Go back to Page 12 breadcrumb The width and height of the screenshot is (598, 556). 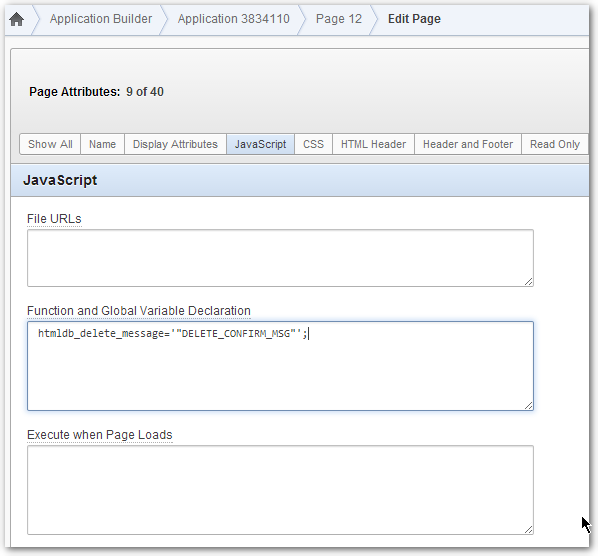click(x=339, y=19)
